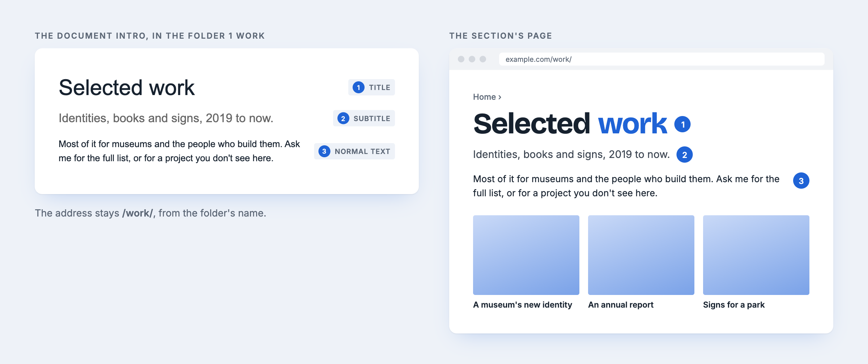Open the Signs for a park thumbnail
The width and height of the screenshot is (868, 364).
756,255
